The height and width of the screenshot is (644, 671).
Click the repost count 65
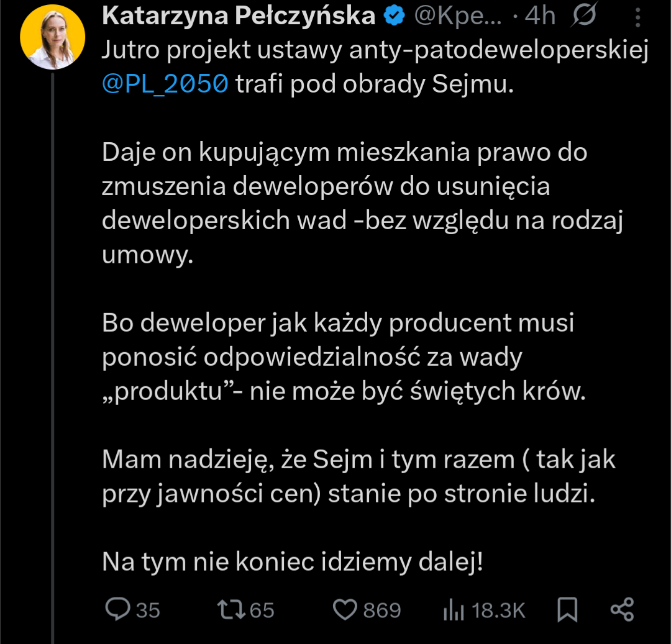(262, 610)
